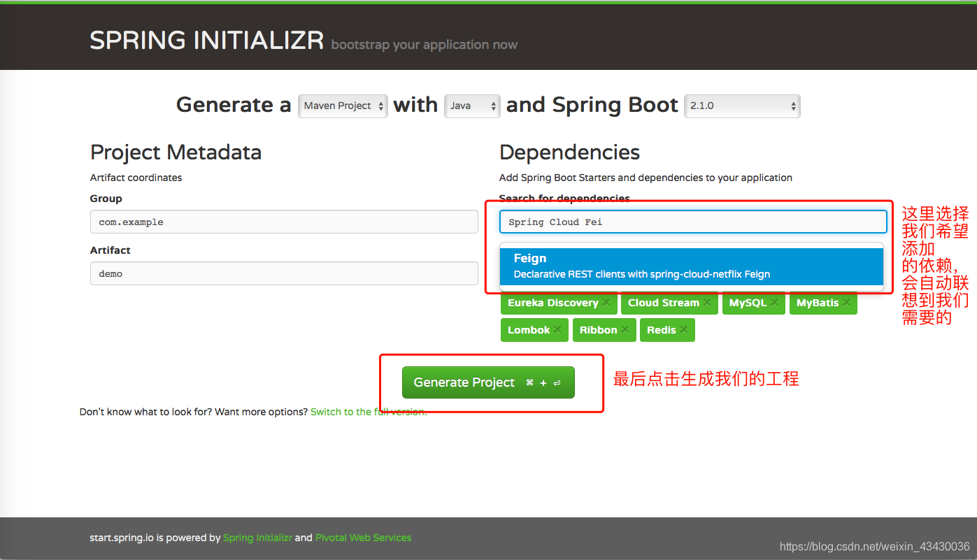This screenshot has height=560, width=977.
Task: Remove the MySQL dependency tag
Action: tap(774, 303)
